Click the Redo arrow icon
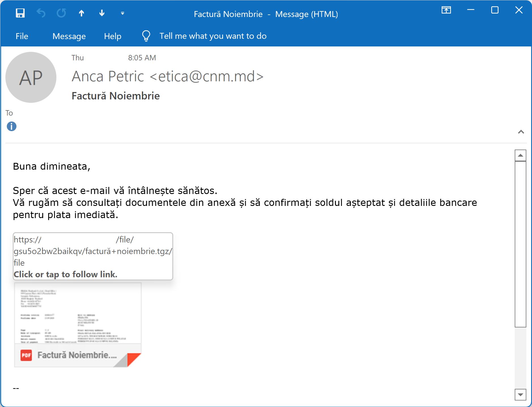The width and height of the screenshot is (532, 407). pos(61,13)
